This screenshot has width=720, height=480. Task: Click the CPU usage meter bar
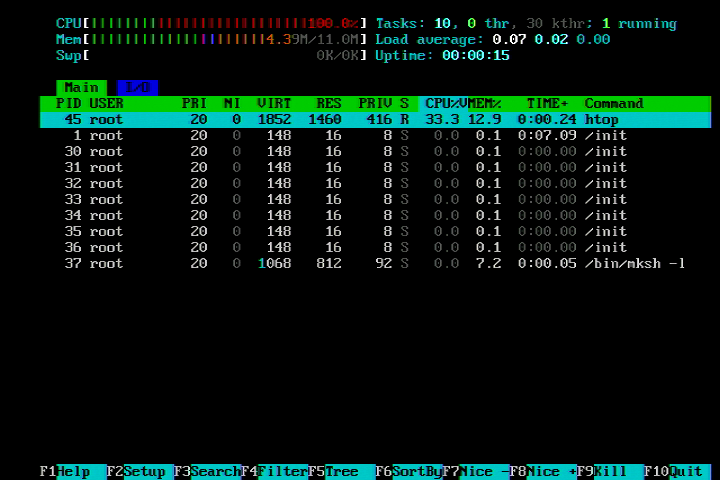click(211, 23)
